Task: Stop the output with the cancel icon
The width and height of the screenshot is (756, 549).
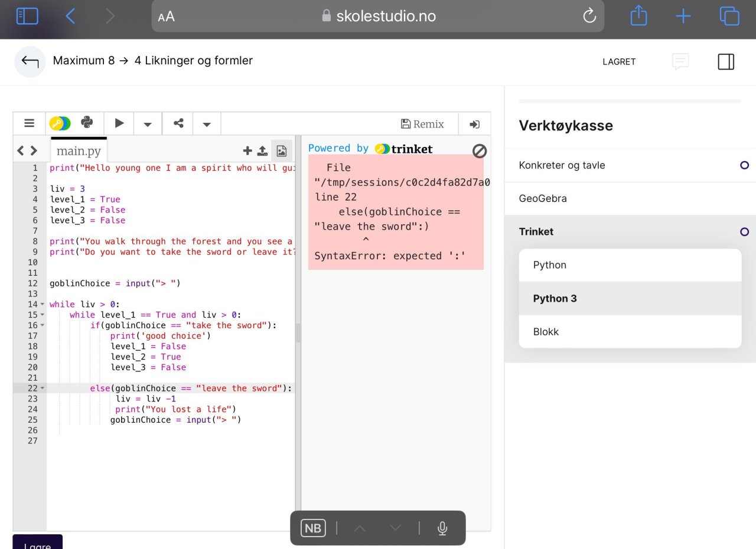Action: 480,151
